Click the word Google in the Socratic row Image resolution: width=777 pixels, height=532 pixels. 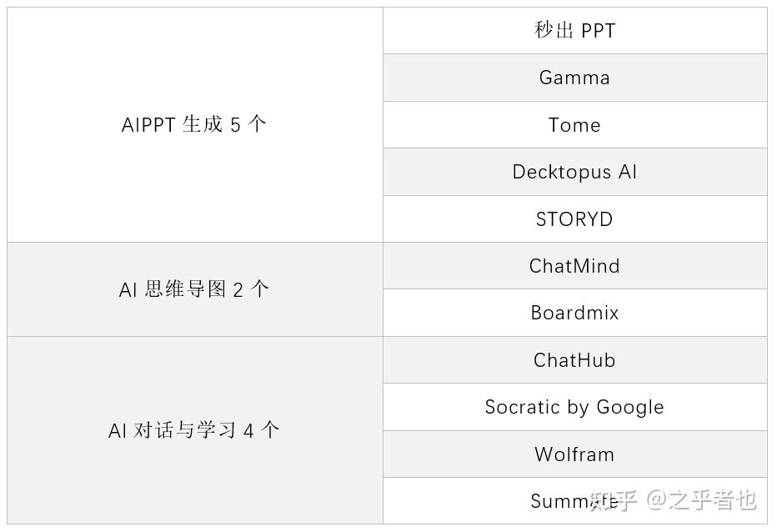(x=630, y=408)
